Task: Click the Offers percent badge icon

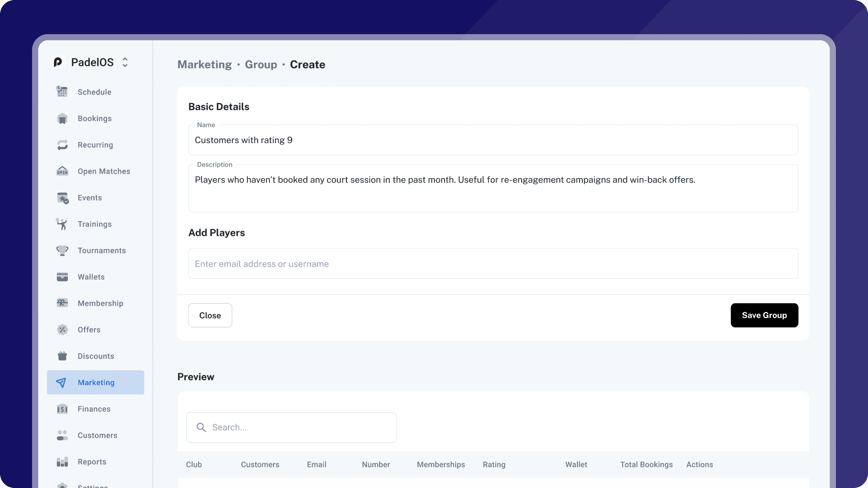Action: click(x=62, y=330)
